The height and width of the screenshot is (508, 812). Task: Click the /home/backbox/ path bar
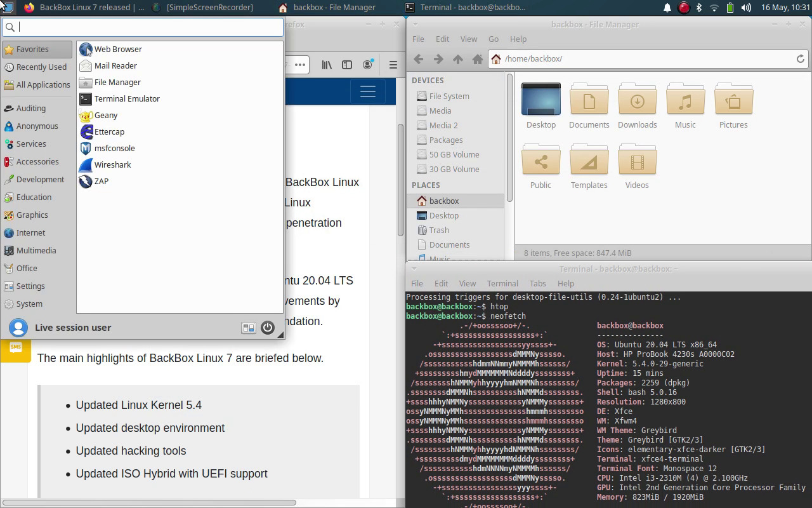tap(648, 58)
